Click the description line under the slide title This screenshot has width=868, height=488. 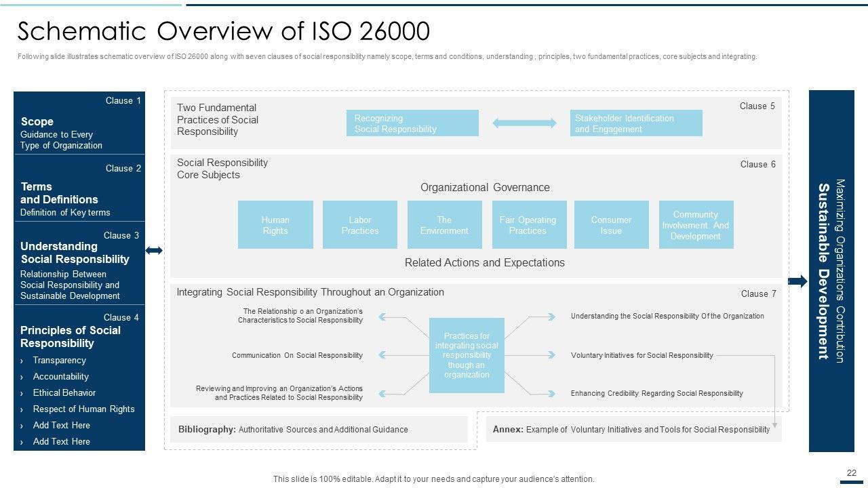[387, 57]
